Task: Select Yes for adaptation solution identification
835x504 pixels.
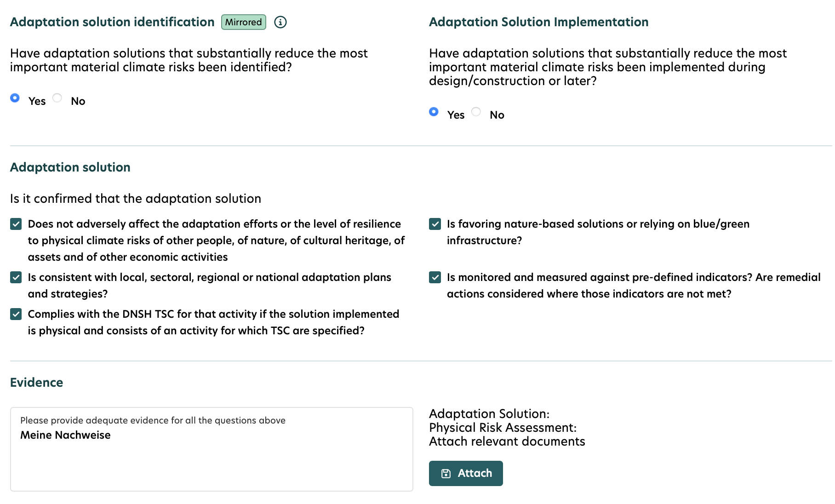Action: coord(15,98)
